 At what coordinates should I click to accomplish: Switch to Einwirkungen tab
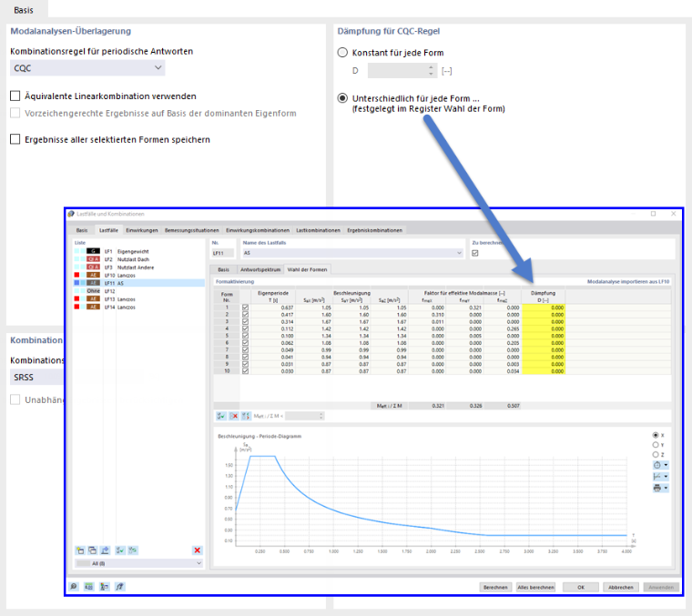(x=142, y=230)
